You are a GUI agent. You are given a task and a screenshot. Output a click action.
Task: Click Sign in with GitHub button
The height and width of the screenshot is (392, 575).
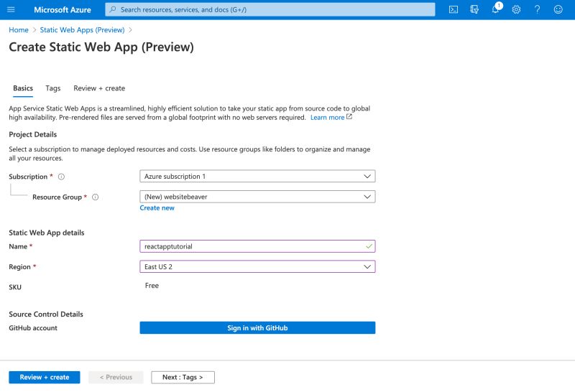coord(257,328)
